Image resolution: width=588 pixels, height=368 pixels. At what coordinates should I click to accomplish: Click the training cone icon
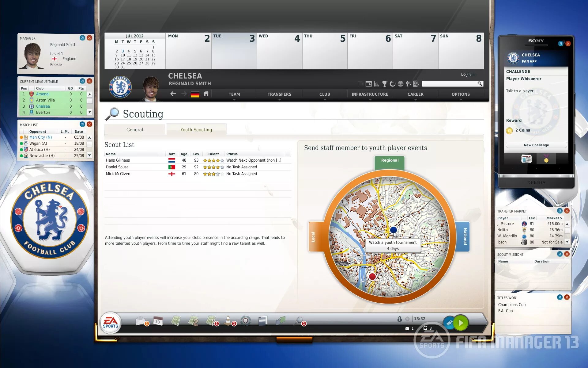228,320
